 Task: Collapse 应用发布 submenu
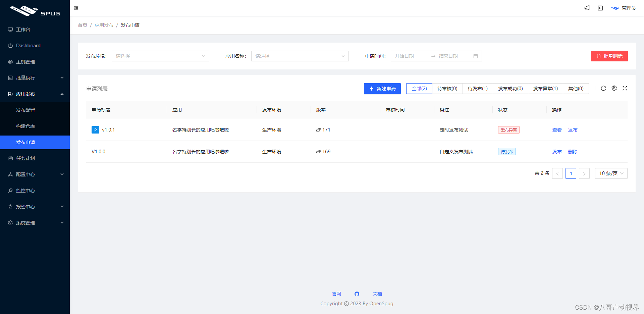35,94
